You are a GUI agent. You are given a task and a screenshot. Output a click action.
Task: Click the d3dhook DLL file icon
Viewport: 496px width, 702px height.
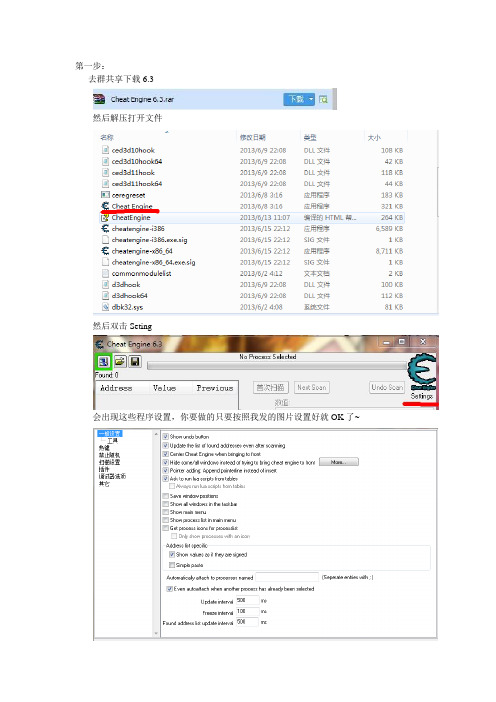(x=105, y=284)
